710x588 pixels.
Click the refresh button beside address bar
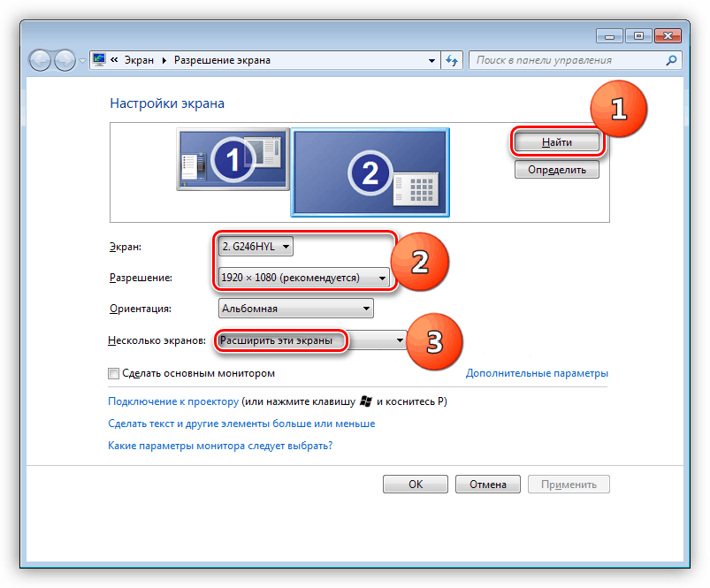tap(452, 60)
